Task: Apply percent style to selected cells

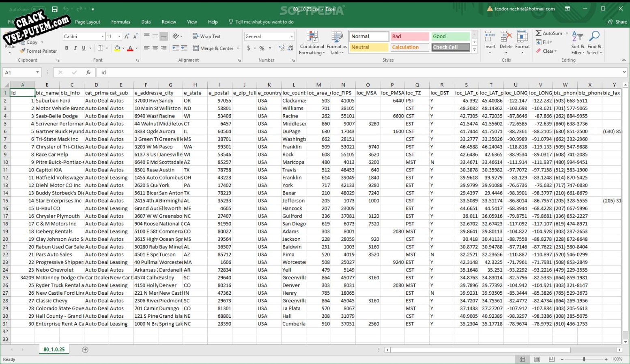Action: pos(262,48)
